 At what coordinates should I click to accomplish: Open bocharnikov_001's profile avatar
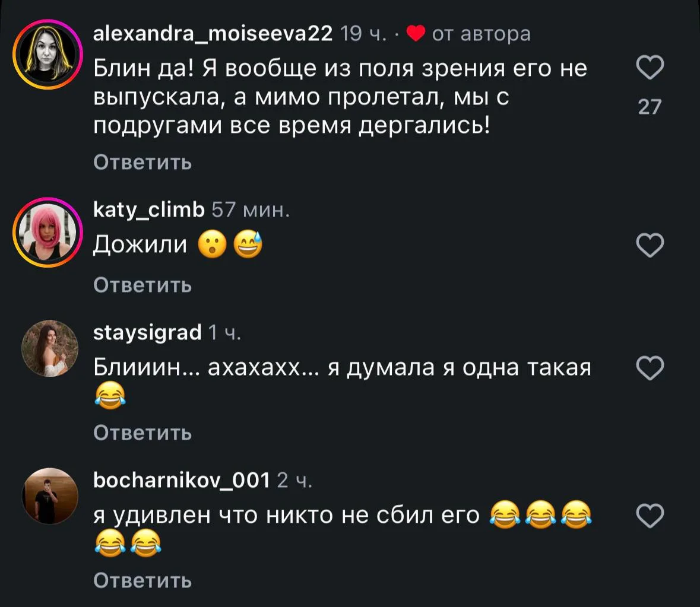50,495
